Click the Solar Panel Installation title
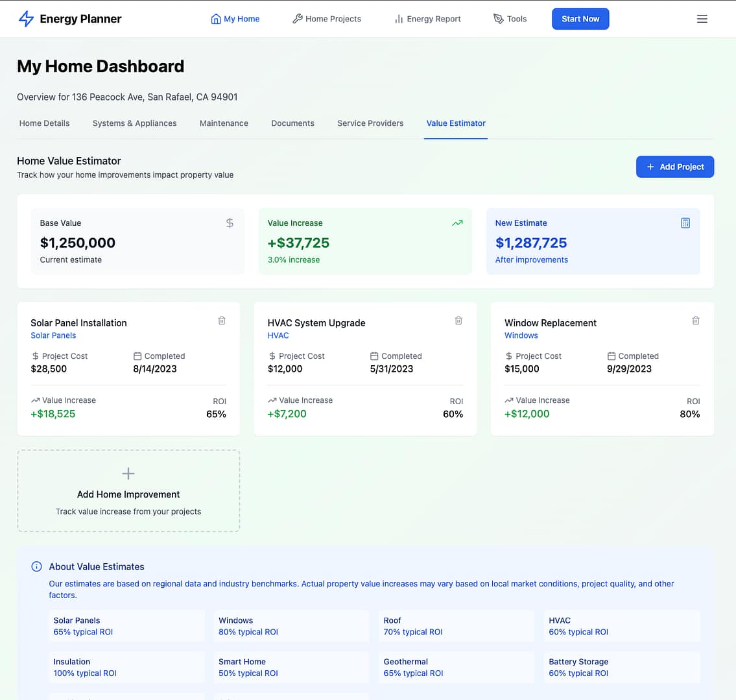 pyautogui.click(x=78, y=323)
